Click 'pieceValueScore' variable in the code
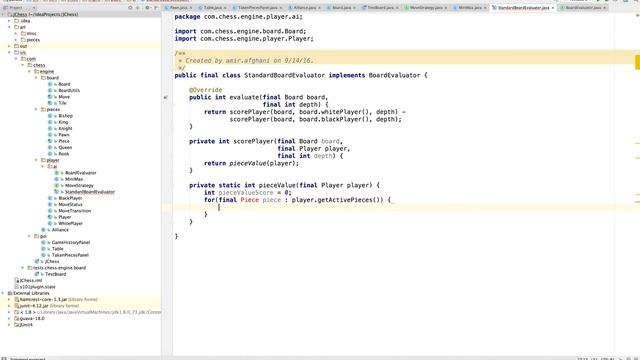The image size is (640, 360). [246, 193]
